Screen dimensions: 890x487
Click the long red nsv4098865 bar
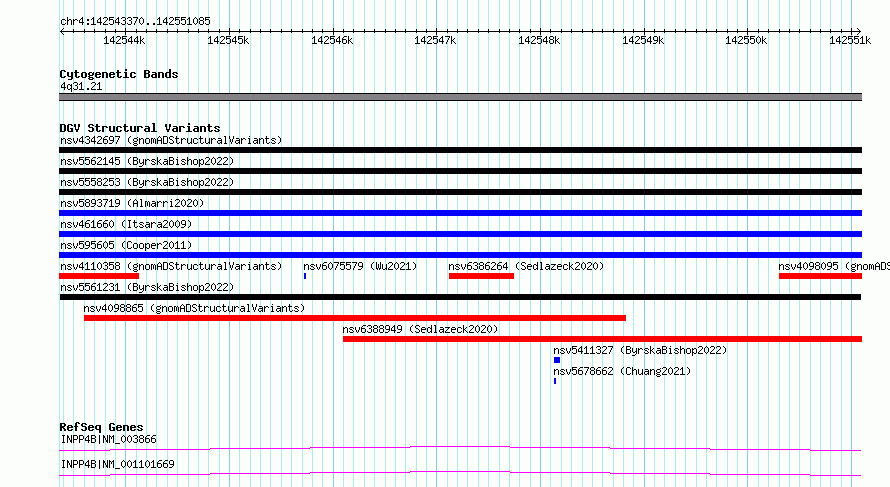click(x=355, y=318)
